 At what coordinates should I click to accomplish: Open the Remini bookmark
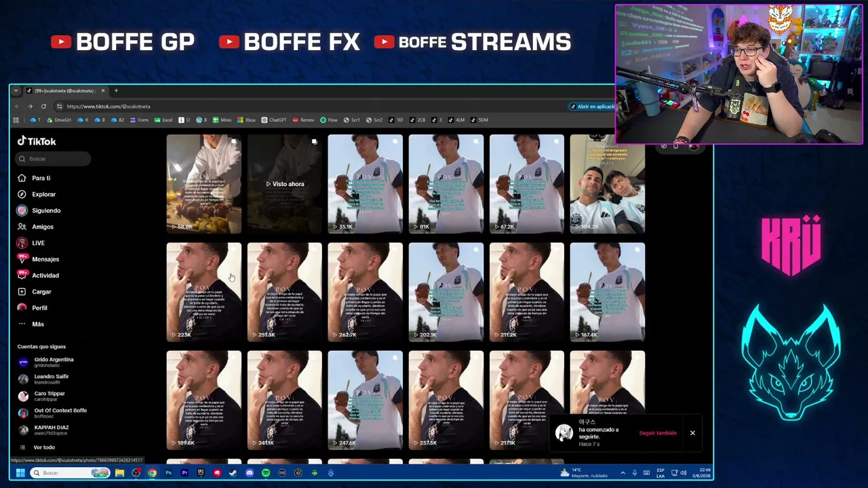point(303,120)
